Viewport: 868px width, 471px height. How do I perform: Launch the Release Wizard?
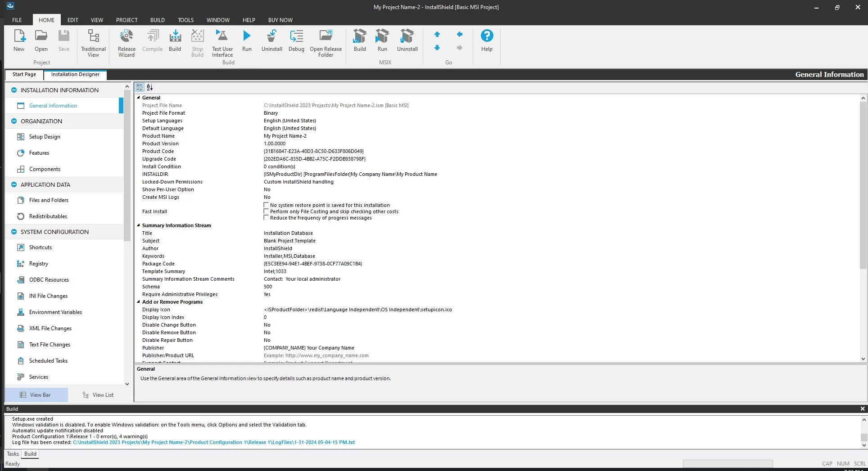[x=126, y=41]
